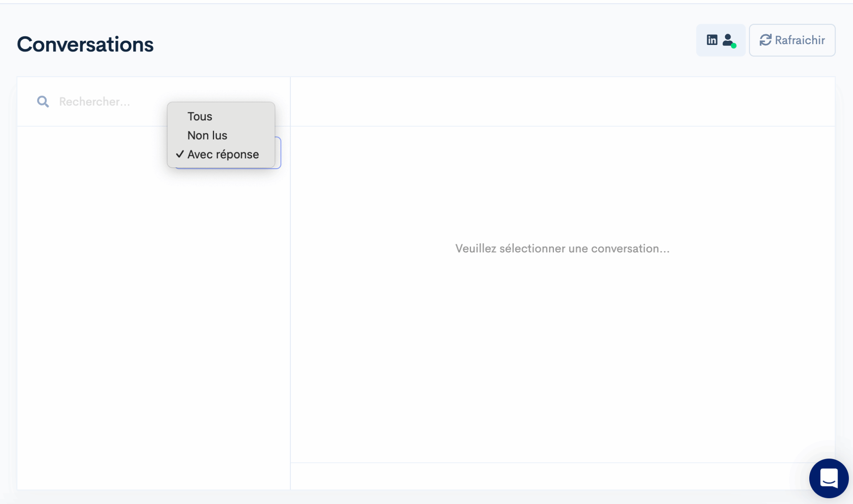Click the LinkedIn account status button

(721, 40)
